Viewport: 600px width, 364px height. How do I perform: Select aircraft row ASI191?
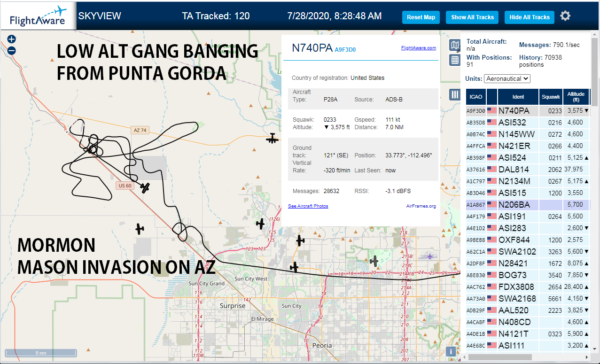pyautogui.click(x=528, y=217)
